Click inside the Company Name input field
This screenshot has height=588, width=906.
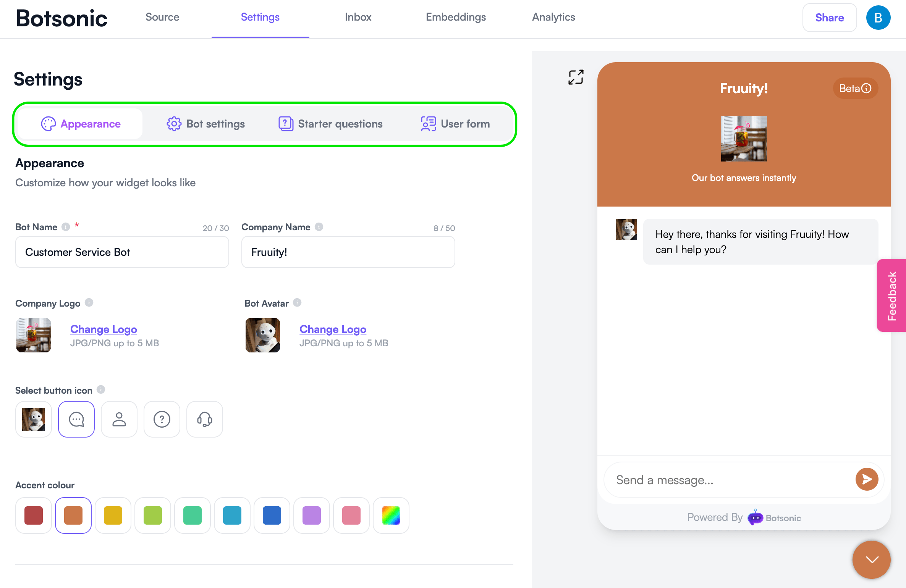pos(348,252)
